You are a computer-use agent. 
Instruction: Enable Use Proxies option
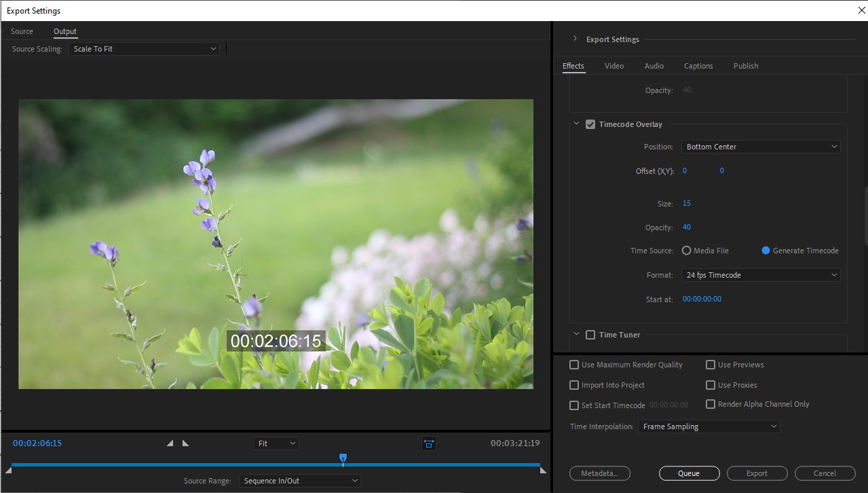point(710,385)
